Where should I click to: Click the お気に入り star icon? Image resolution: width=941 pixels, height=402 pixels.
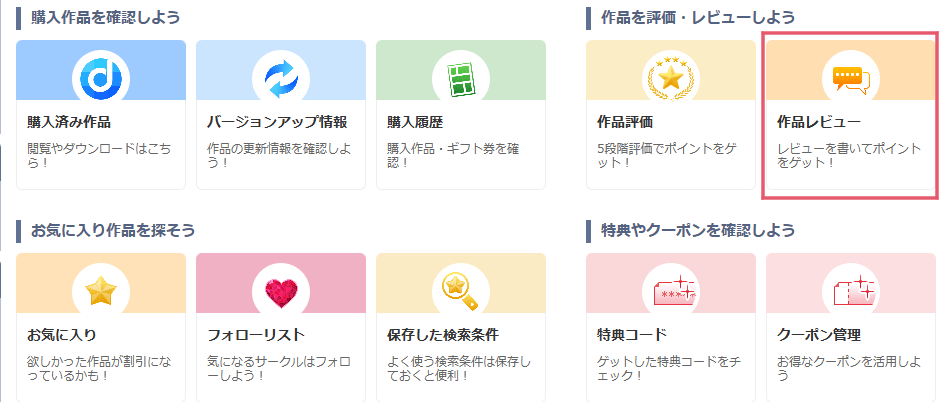coord(101,291)
